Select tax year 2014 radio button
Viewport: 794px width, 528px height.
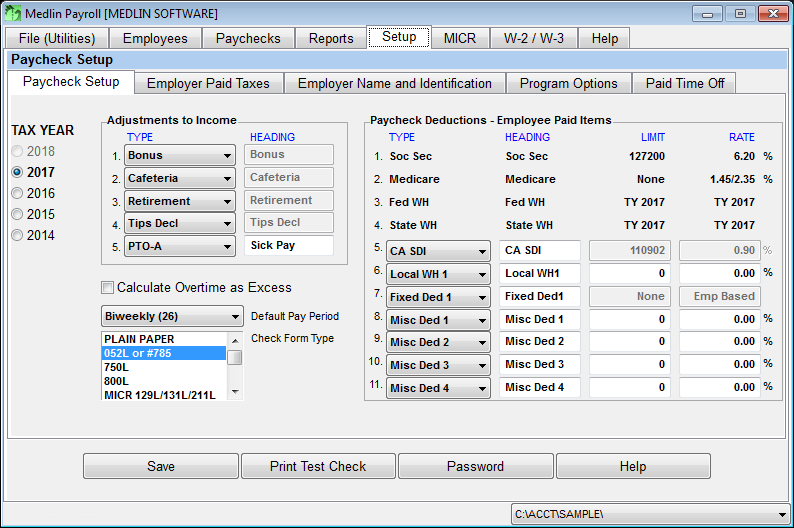point(17,235)
